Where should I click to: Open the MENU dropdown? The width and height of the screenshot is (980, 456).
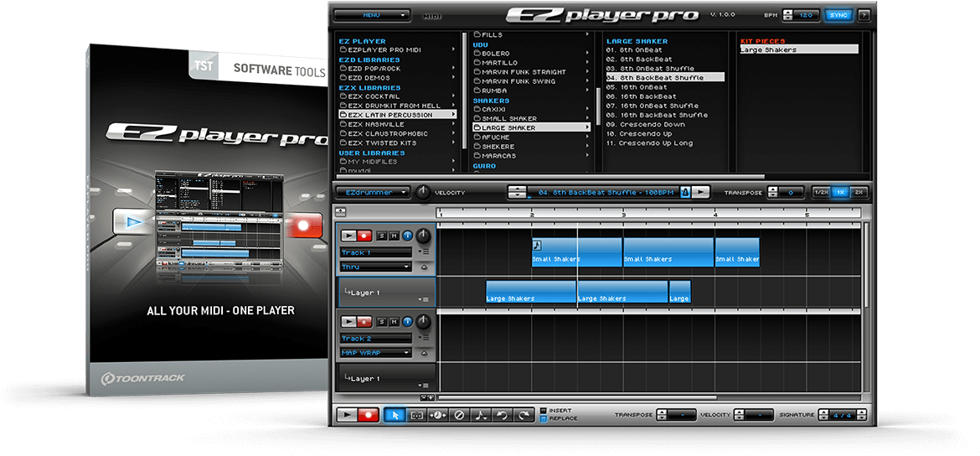click(x=372, y=15)
